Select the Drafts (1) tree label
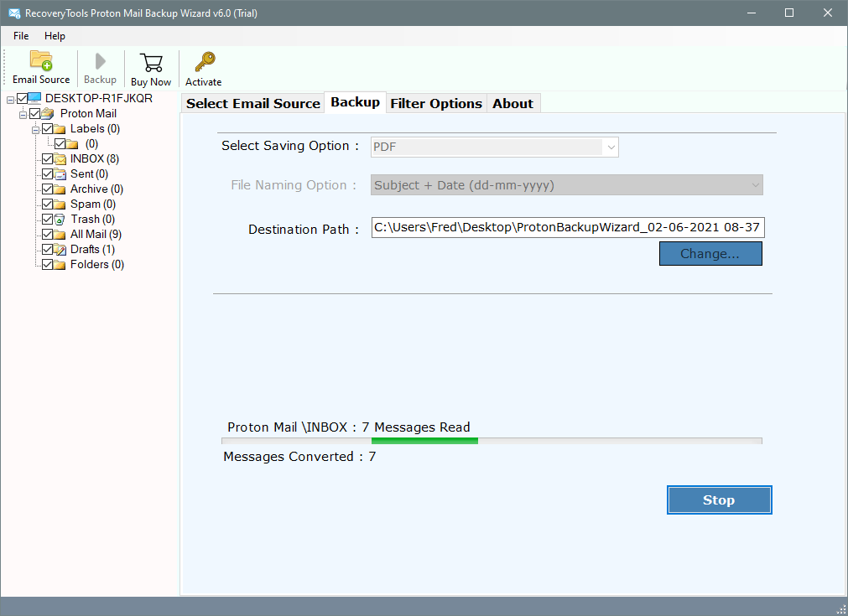Viewport: 848px width, 616px height. pyautogui.click(x=92, y=250)
